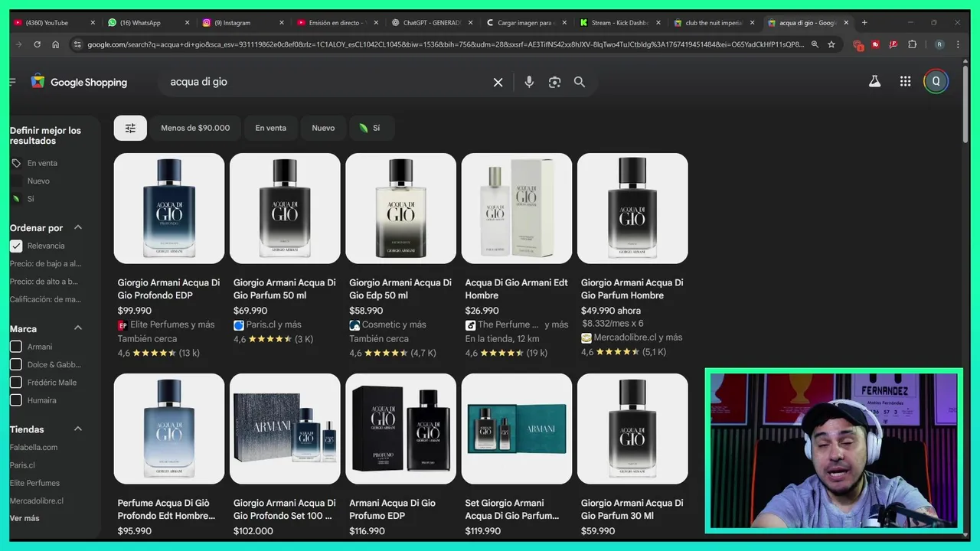Clear the search box with the X icon
Viewport: 980px width, 551px height.
pyautogui.click(x=498, y=82)
